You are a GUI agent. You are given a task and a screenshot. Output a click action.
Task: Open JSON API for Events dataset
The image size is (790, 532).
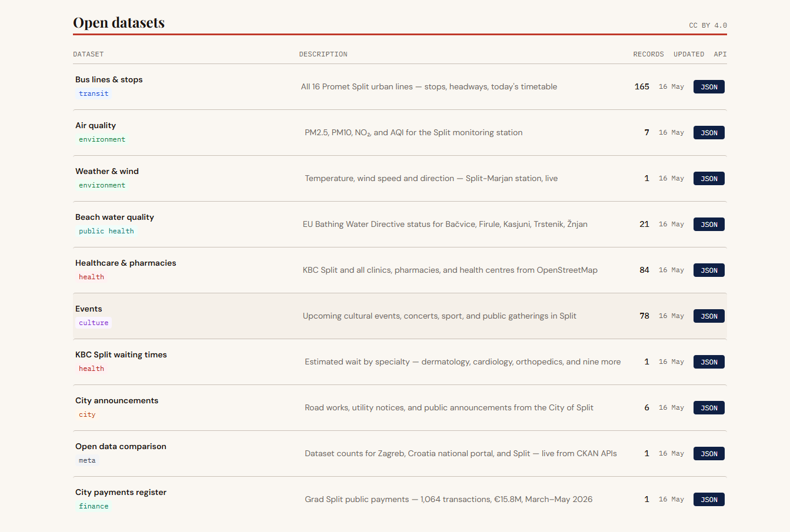click(709, 316)
